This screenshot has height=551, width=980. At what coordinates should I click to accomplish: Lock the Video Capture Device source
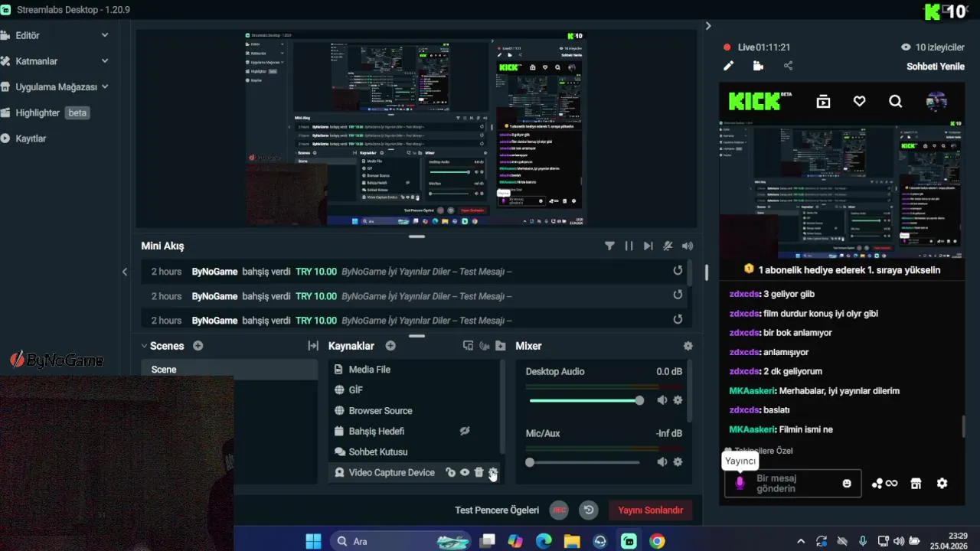[450, 473]
